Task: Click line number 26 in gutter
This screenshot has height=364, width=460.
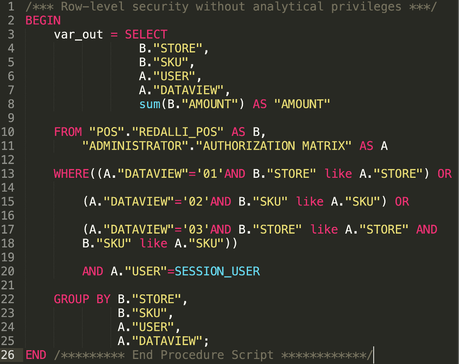Action: (x=7, y=355)
